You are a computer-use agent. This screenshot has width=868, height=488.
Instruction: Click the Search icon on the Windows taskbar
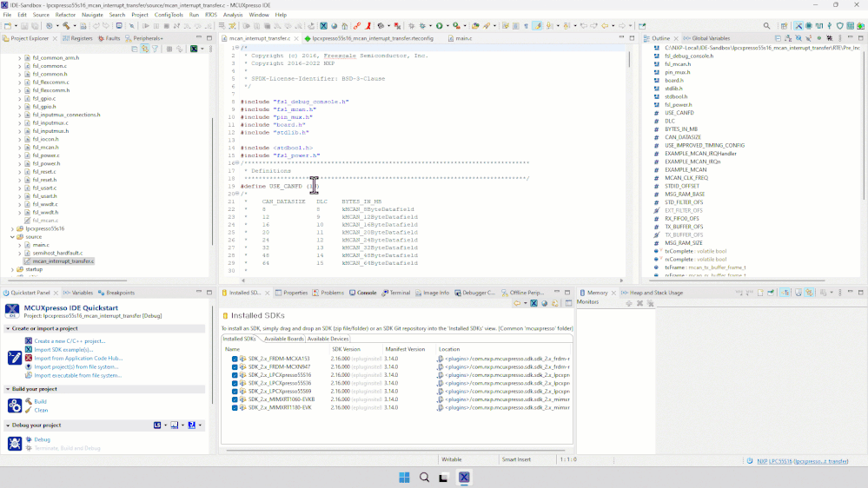click(424, 478)
